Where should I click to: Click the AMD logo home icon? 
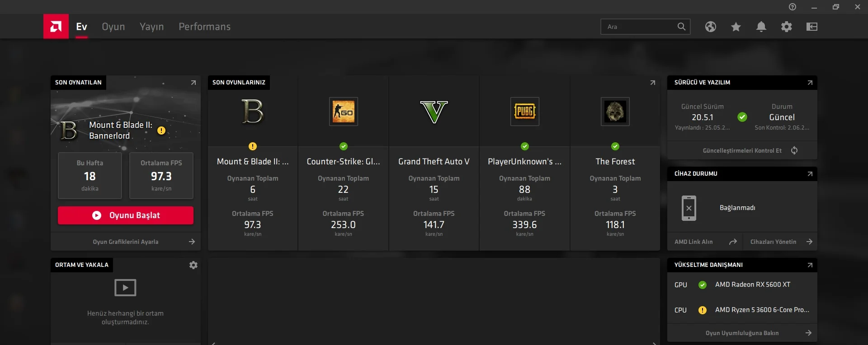pos(56,26)
